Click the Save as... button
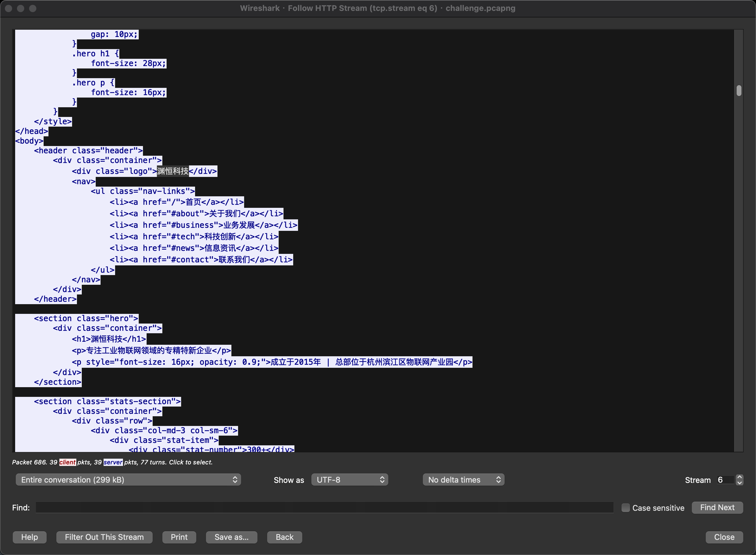Screen dimensions: 756x555 pos(231,537)
